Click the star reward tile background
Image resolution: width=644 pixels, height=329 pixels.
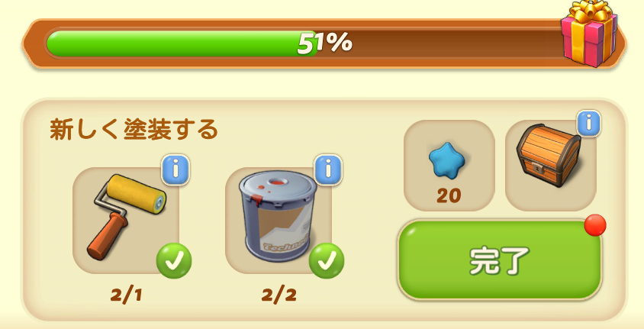tap(449, 166)
